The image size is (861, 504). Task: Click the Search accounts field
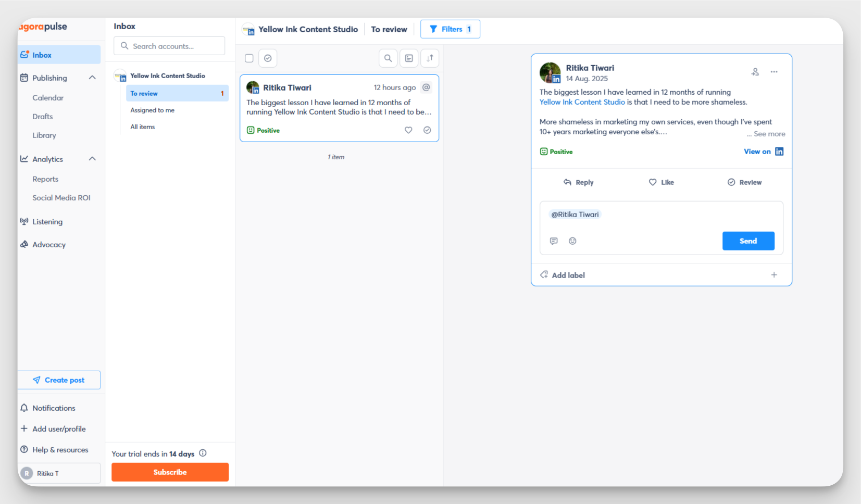pyautogui.click(x=169, y=46)
